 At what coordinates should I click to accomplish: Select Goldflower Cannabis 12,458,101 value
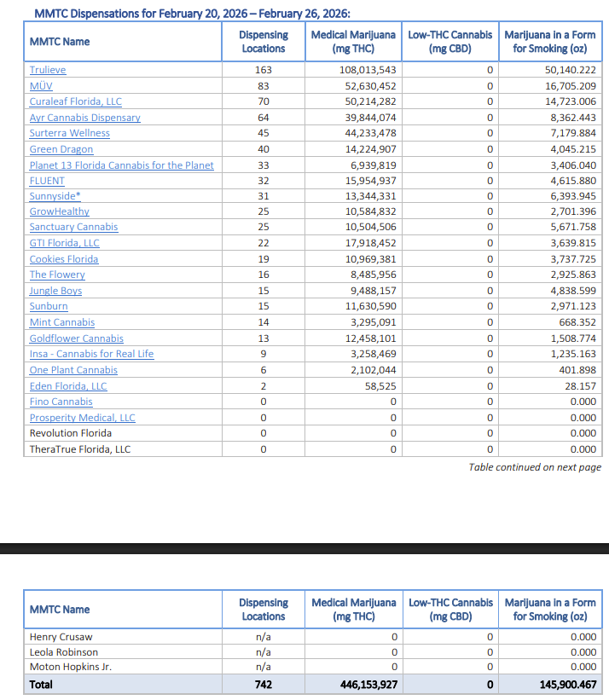point(370,338)
